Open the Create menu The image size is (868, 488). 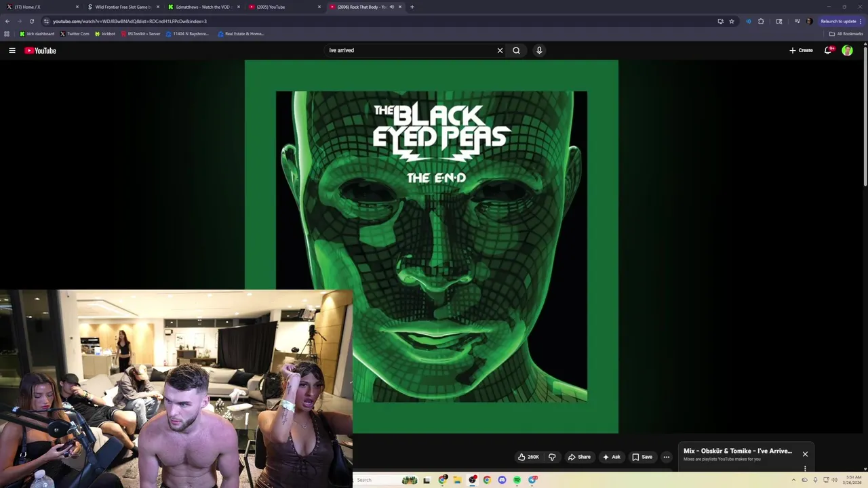click(x=801, y=50)
